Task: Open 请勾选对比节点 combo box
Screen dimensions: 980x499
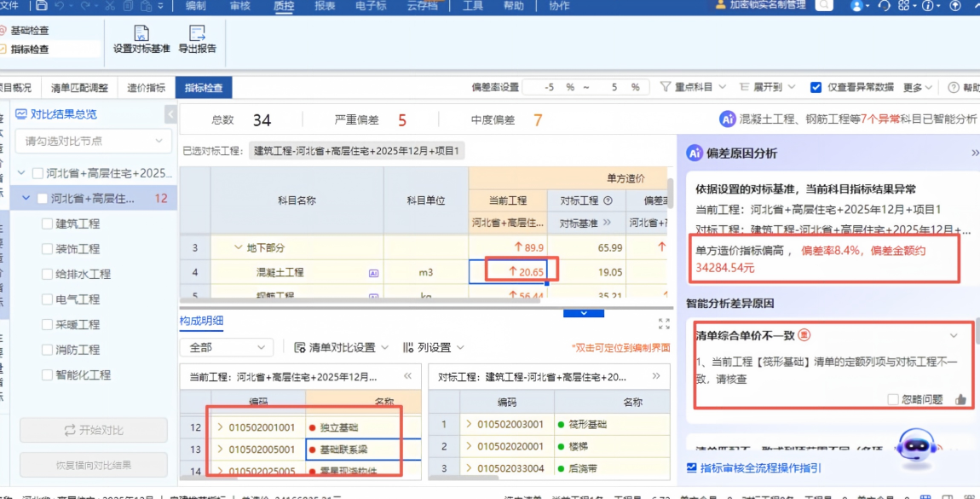Action: [94, 142]
